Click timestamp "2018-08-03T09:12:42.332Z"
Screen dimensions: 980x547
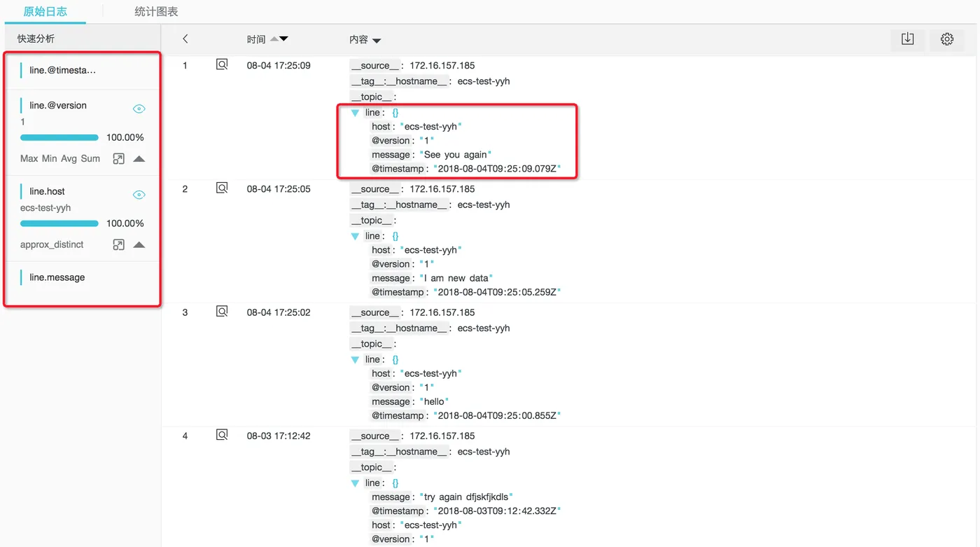pyautogui.click(x=497, y=511)
